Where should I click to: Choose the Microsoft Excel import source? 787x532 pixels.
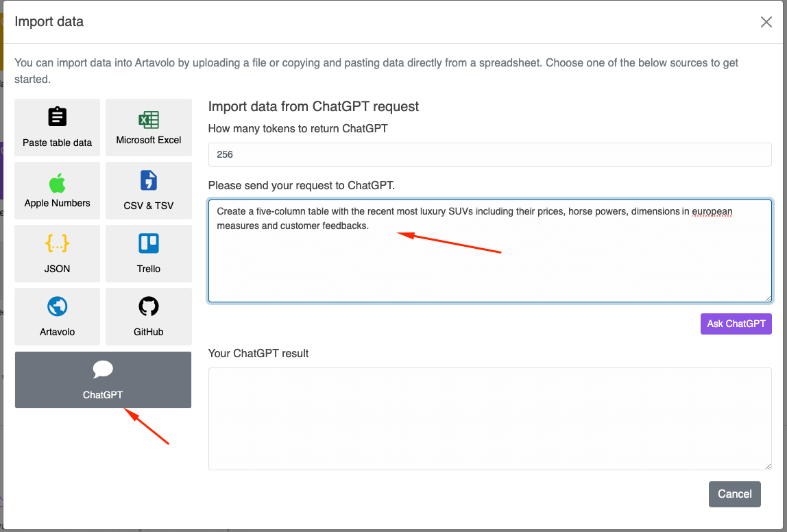(149, 128)
